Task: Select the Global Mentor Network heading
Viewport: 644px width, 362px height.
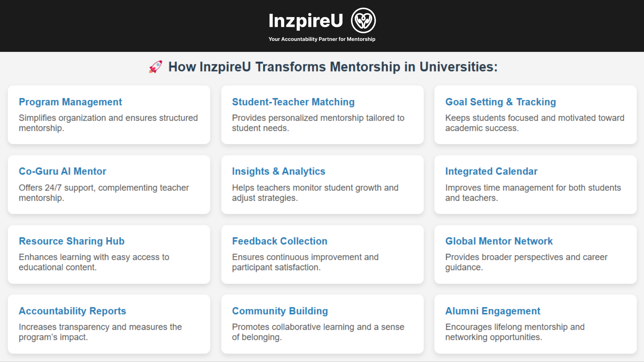Action: pyautogui.click(x=499, y=241)
